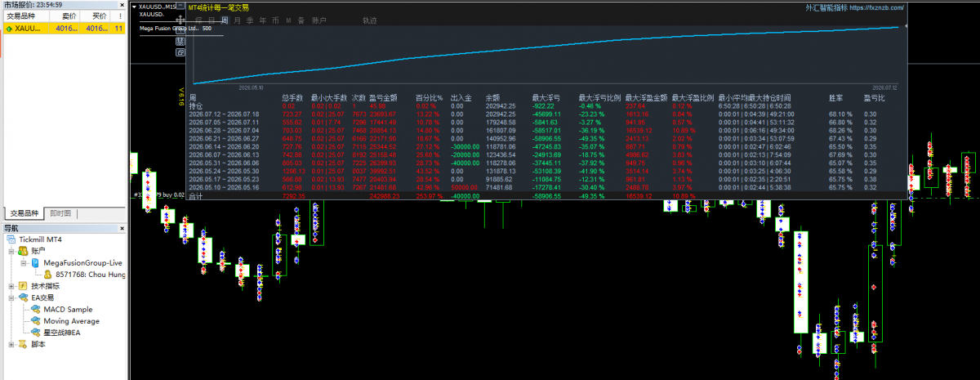This screenshot has height=380, width=980.
Task: Open the https://fxznzb.com/ link
Action: coord(877,7)
